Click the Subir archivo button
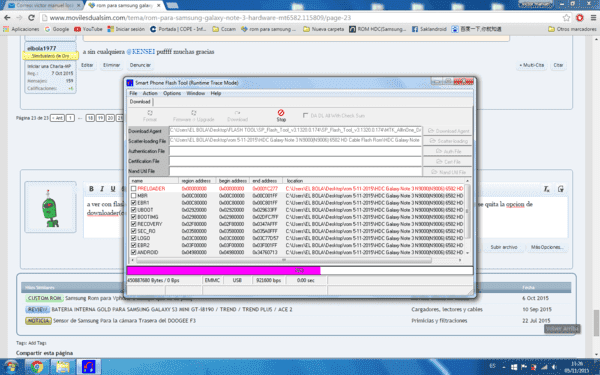 [x=504, y=247]
